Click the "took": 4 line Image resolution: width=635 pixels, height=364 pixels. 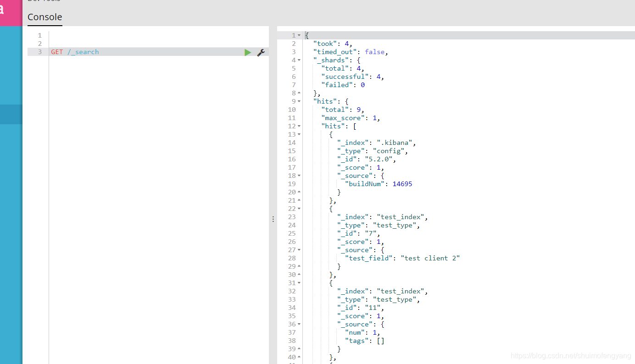[333, 44]
